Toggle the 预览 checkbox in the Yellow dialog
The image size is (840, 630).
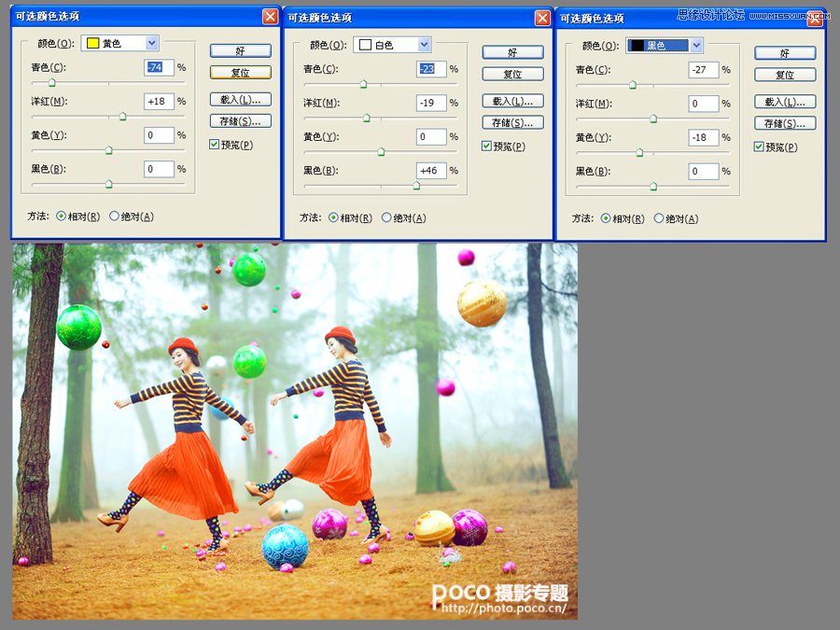click(215, 144)
